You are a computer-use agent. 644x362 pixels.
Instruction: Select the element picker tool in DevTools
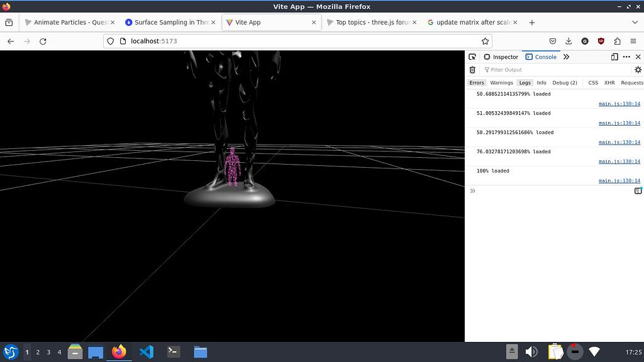472,57
